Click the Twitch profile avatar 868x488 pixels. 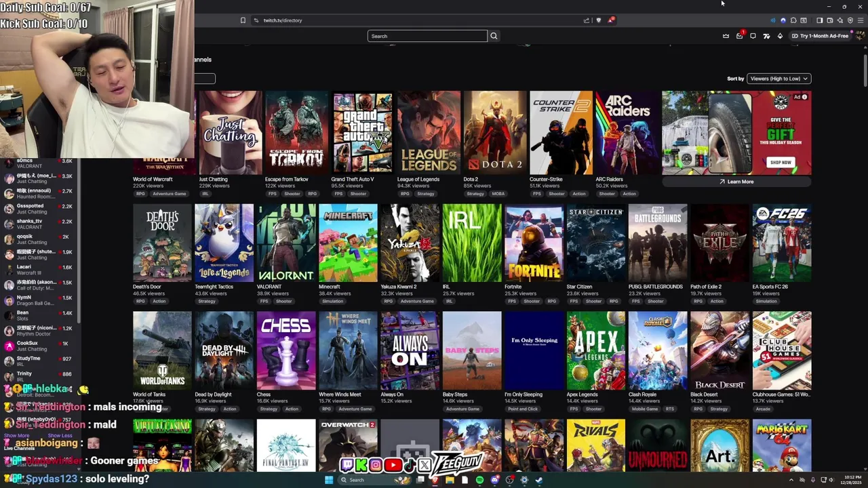[x=861, y=36]
